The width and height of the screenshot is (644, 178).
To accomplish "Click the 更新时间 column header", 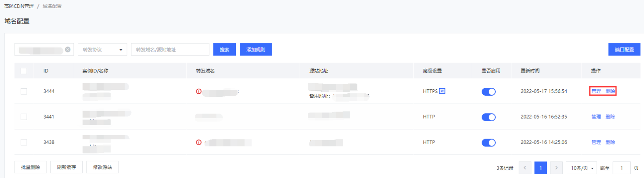I will click(530, 71).
